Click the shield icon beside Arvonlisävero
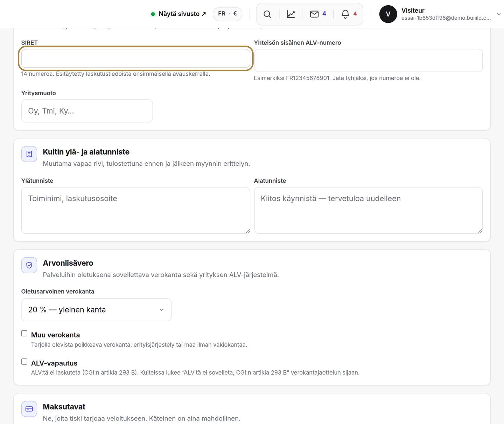Screen dimensions: 504x424 coord(29,265)
